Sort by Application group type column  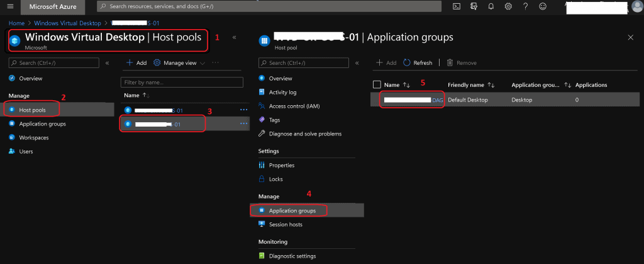541,84
